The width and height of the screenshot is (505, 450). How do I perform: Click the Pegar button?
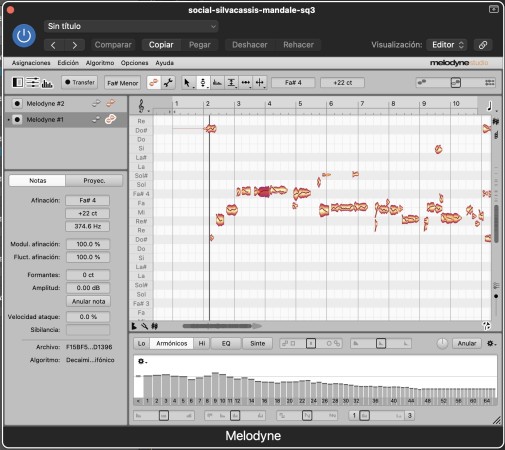(200, 45)
